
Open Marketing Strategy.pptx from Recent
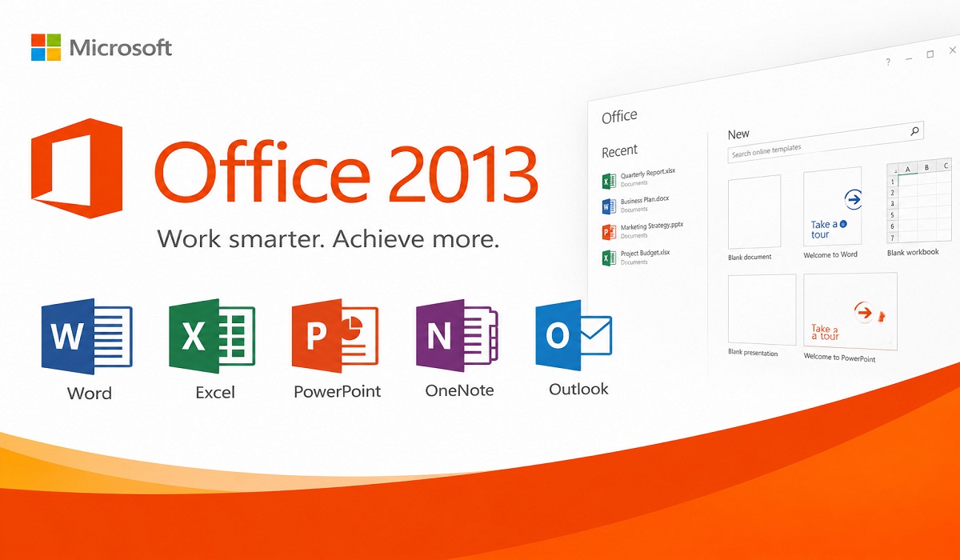click(x=642, y=232)
